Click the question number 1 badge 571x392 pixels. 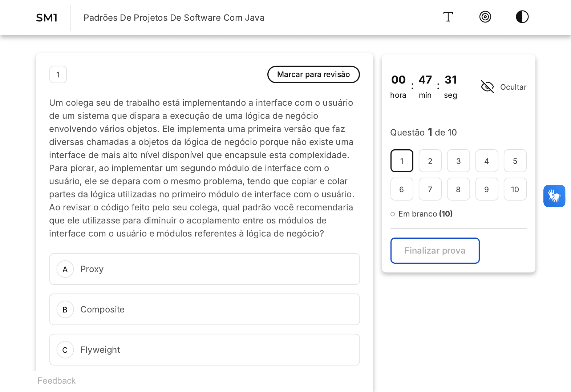(58, 75)
